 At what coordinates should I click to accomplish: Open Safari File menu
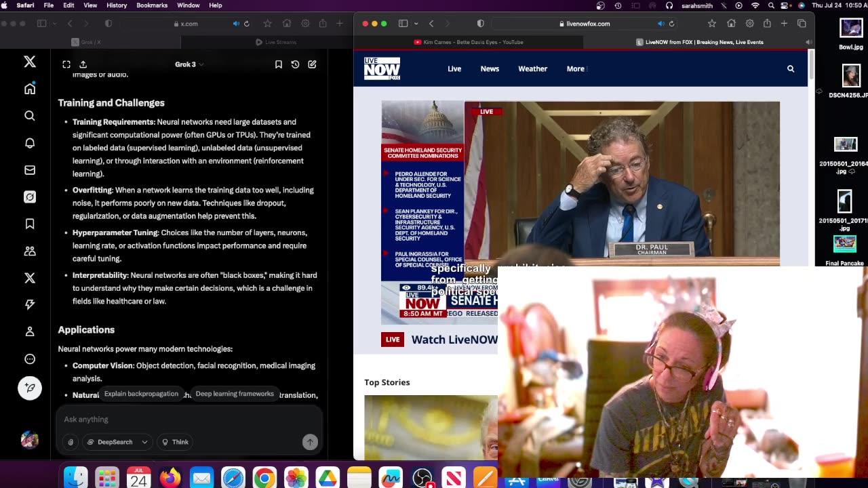(49, 5)
